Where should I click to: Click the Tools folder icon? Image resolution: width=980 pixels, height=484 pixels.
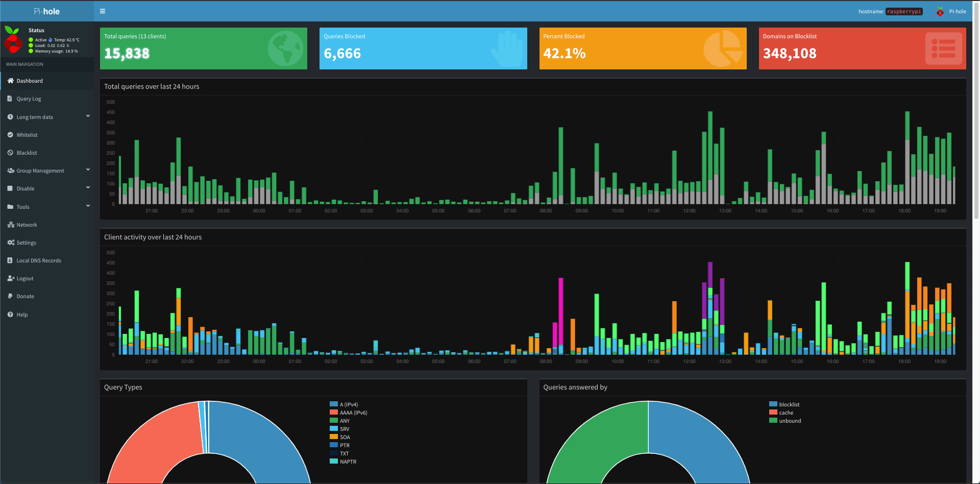tap(10, 207)
